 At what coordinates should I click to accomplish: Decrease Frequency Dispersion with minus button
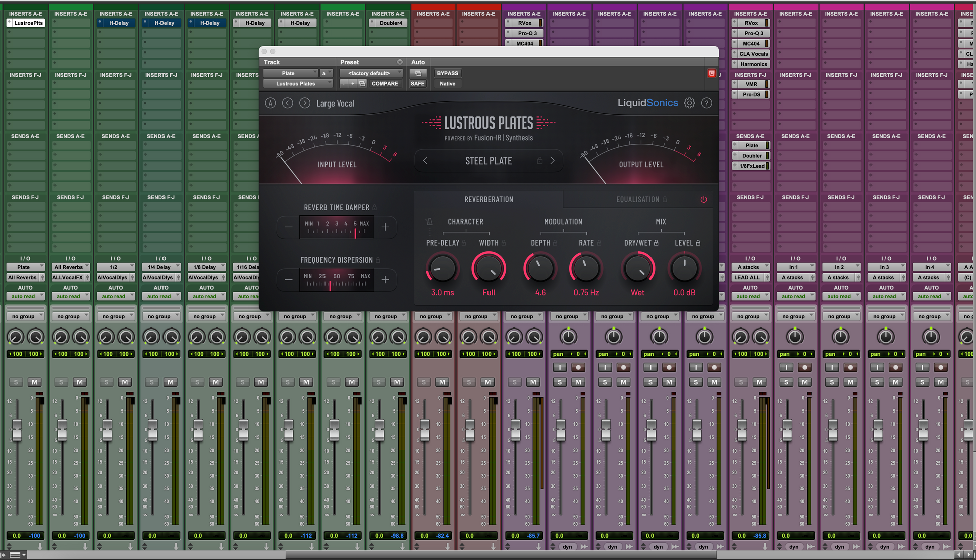pos(289,280)
